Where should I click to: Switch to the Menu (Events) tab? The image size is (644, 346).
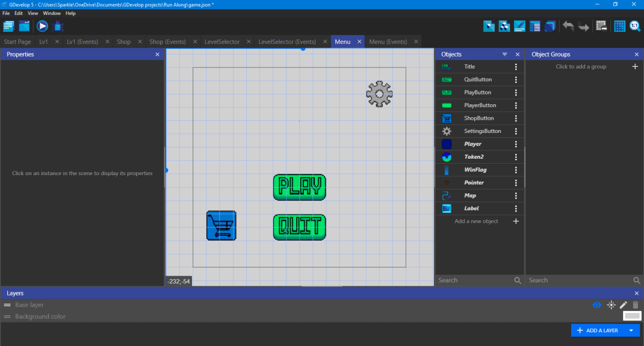[388, 42]
